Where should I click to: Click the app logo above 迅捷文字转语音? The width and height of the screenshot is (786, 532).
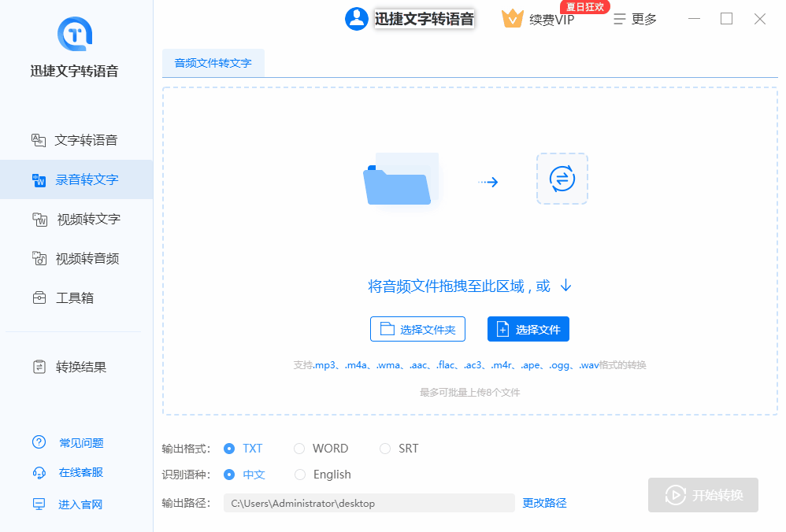click(x=75, y=34)
